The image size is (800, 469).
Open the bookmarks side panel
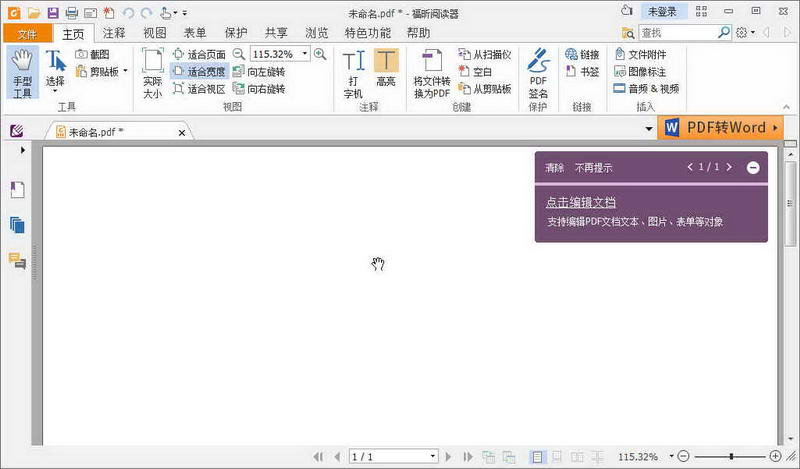pyautogui.click(x=17, y=190)
